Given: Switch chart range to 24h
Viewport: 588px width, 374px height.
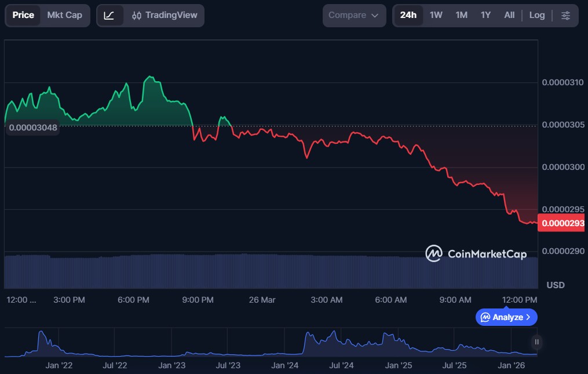Looking at the screenshot, I should (408, 16).
